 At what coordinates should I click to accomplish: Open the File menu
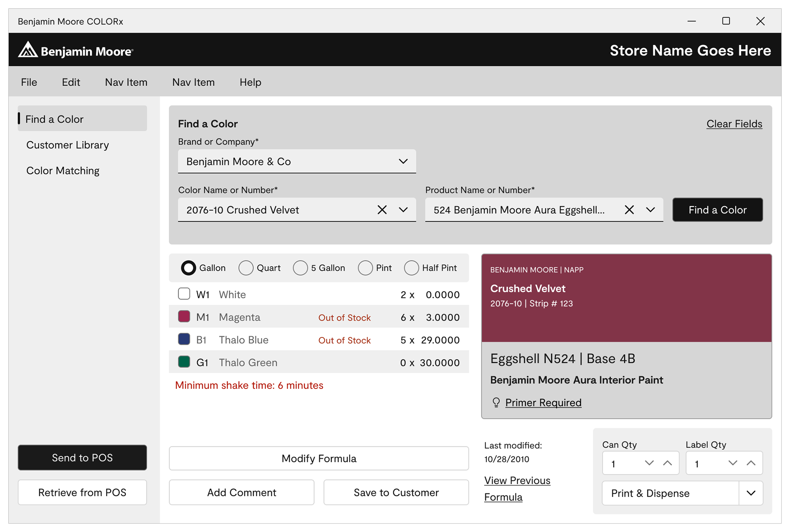29,82
